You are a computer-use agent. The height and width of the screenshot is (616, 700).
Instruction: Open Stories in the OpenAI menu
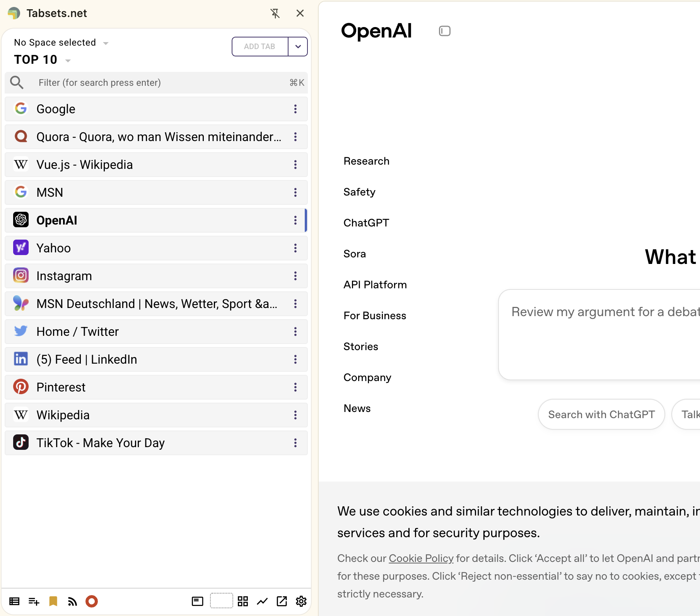[x=361, y=347]
